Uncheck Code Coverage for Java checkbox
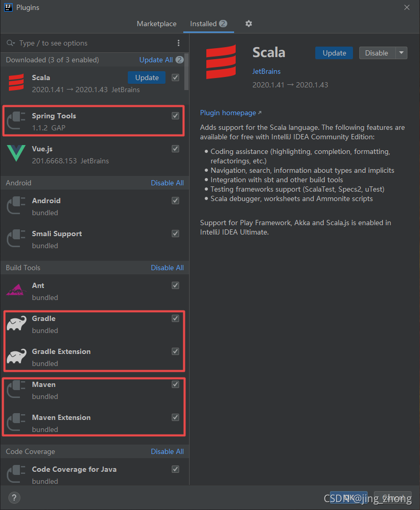Viewport: 420px width, 510px height. (175, 469)
